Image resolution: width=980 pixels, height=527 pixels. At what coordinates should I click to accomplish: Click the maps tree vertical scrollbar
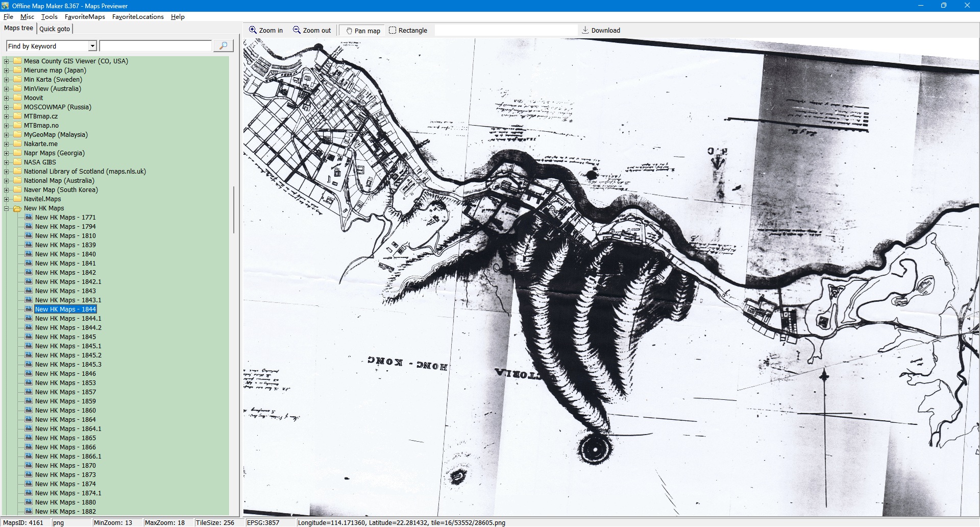pyautogui.click(x=234, y=209)
